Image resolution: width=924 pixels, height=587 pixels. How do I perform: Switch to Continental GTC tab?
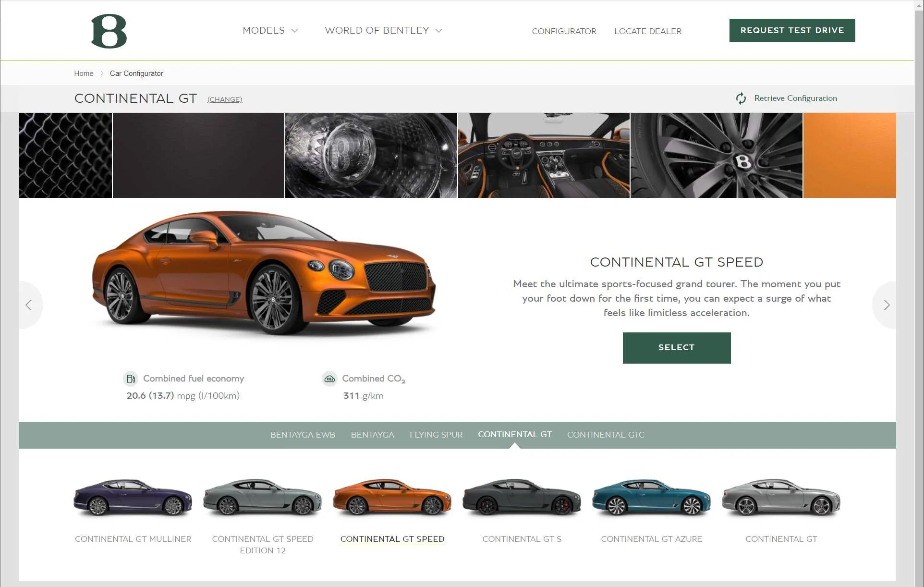(x=606, y=435)
